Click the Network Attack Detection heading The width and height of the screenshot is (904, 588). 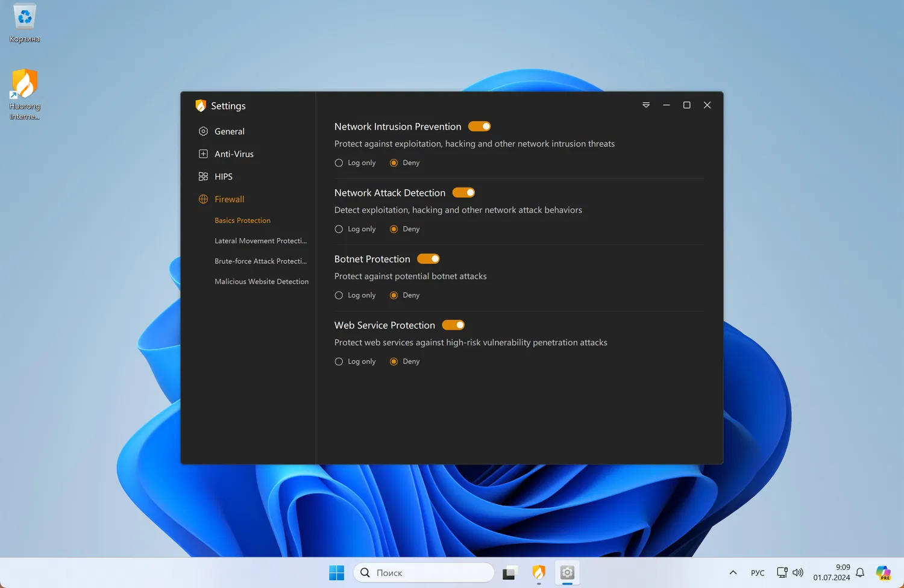pos(390,193)
